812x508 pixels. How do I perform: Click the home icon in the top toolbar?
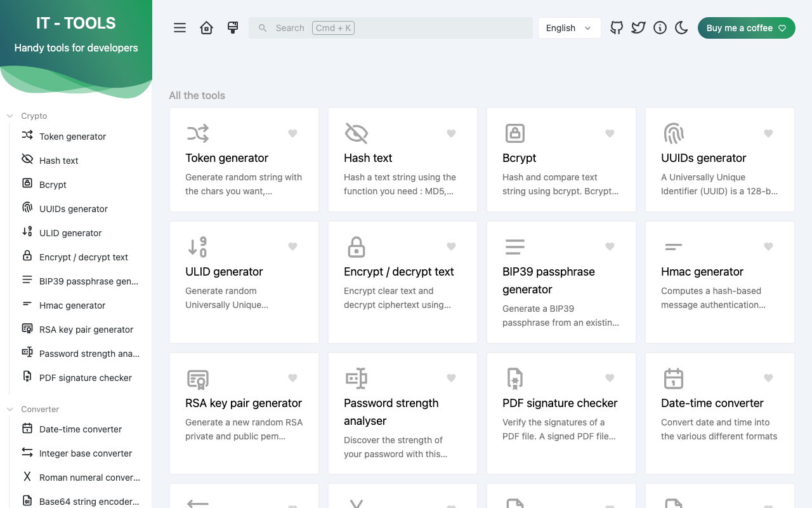pos(206,27)
